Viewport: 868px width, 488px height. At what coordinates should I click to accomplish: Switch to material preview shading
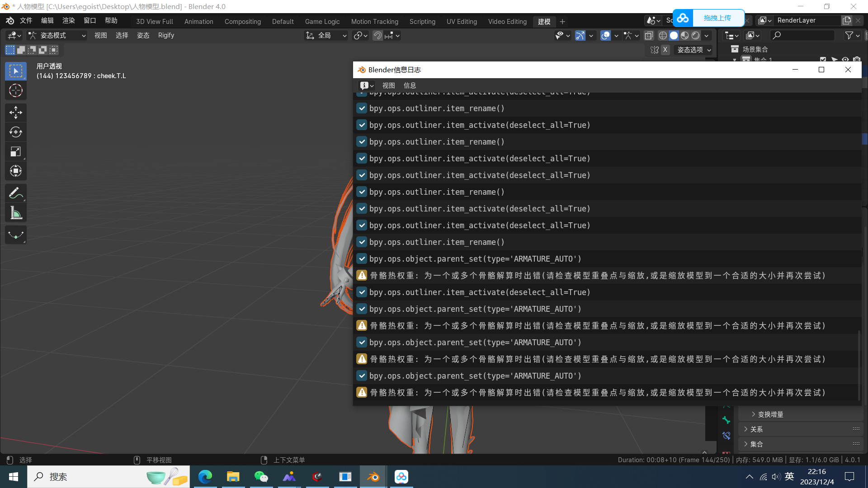(684, 35)
